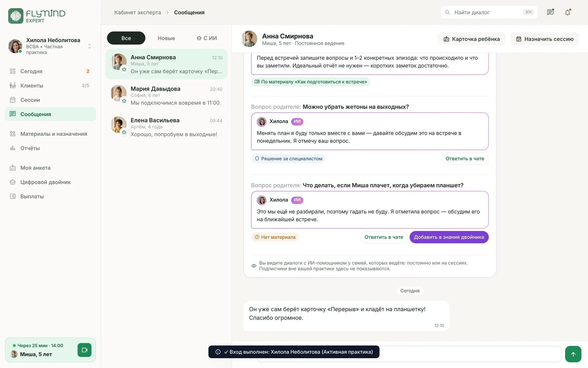Open Сообщения section
This screenshot has height=368, width=588.
coord(50,114)
